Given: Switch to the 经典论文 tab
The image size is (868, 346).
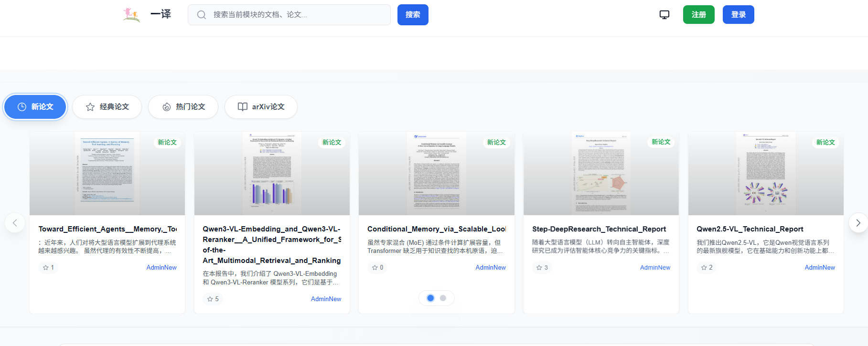Looking at the screenshot, I should pos(107,107).
